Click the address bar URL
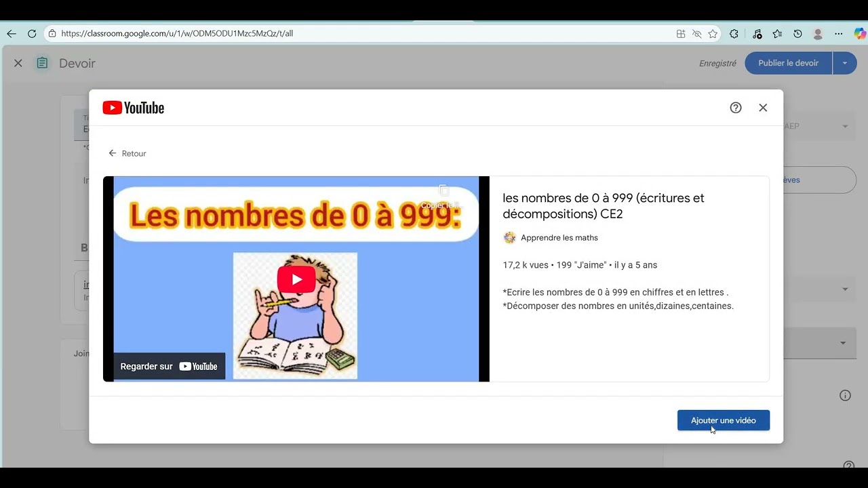868x488 pixels. (x=177, y=33)
